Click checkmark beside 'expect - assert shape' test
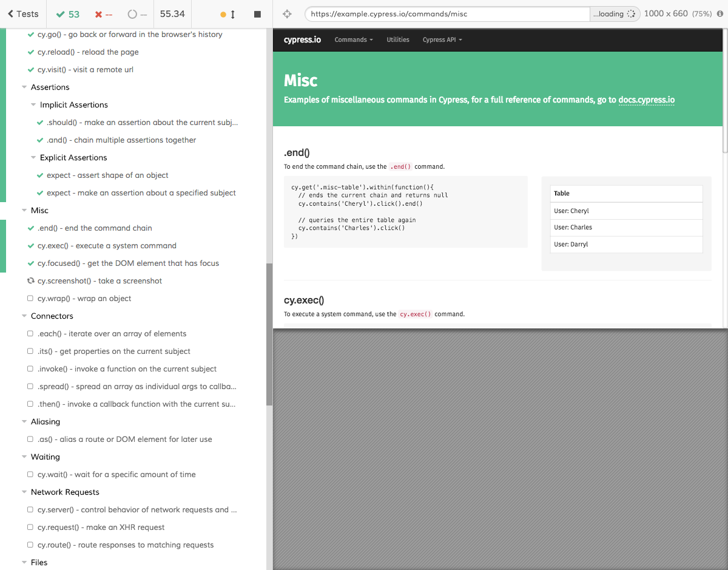Viewport: 728px width, 570px height. point(40,175)
